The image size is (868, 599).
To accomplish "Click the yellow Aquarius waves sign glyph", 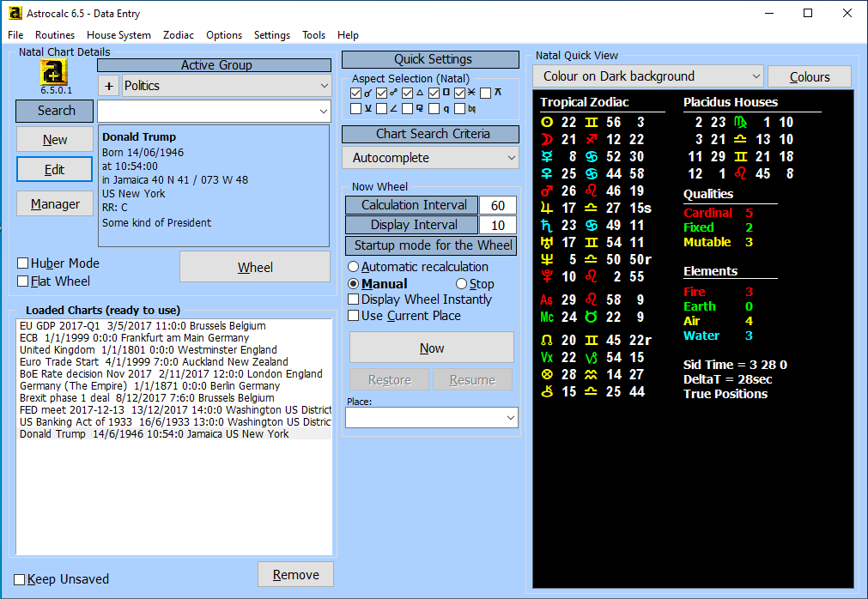I will point(592,374).
